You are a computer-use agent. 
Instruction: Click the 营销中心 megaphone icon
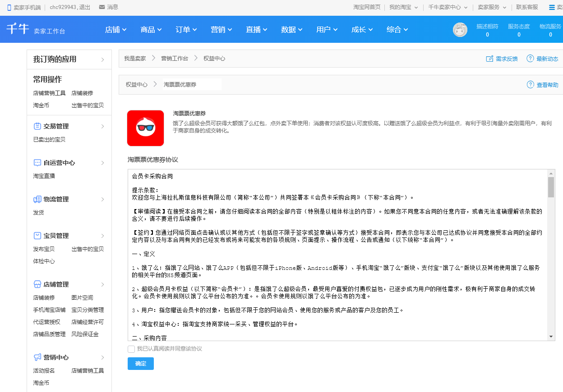point(37,357)
